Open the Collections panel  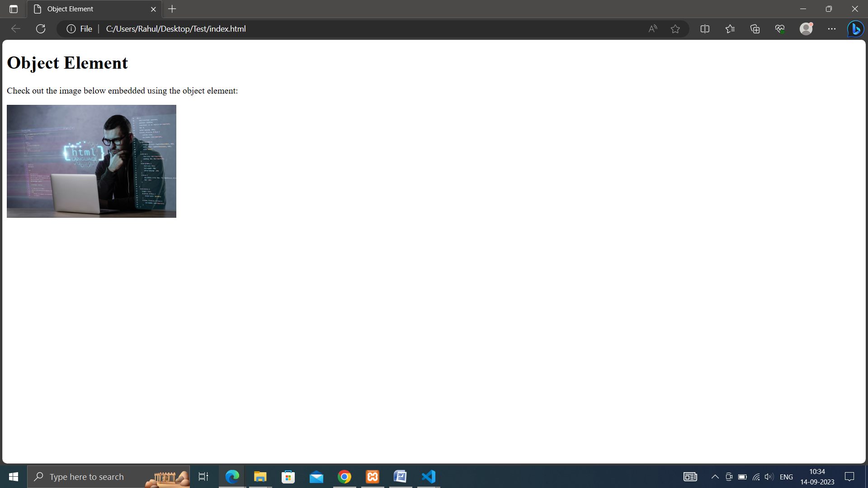(755, 29)
